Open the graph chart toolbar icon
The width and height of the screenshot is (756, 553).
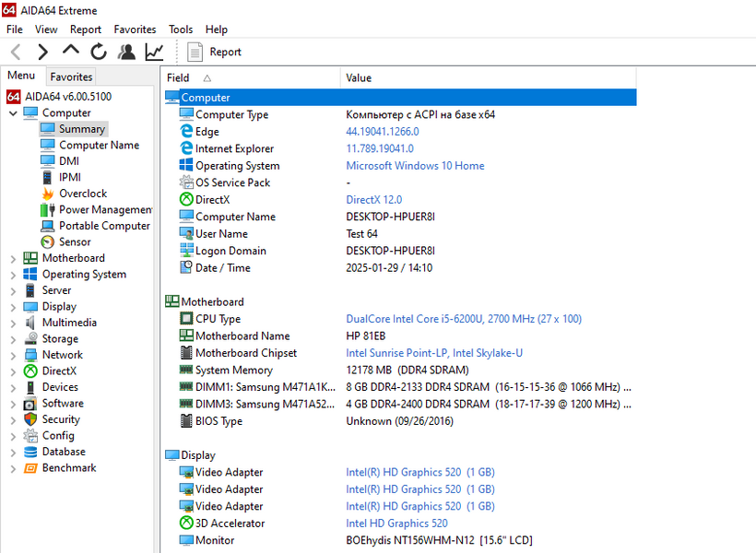(154, 52)
